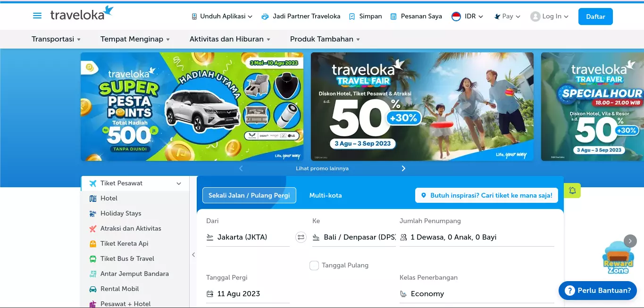Open the Tempat Menginap menu

click(x=135, y=39)
